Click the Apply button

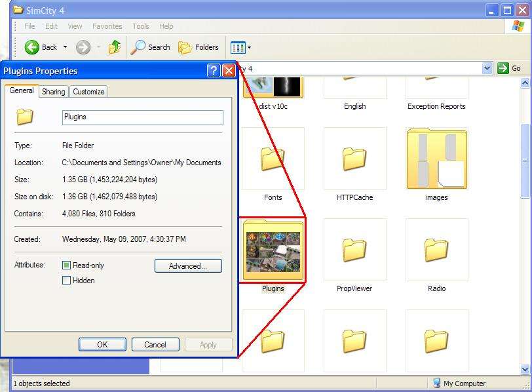208,345
